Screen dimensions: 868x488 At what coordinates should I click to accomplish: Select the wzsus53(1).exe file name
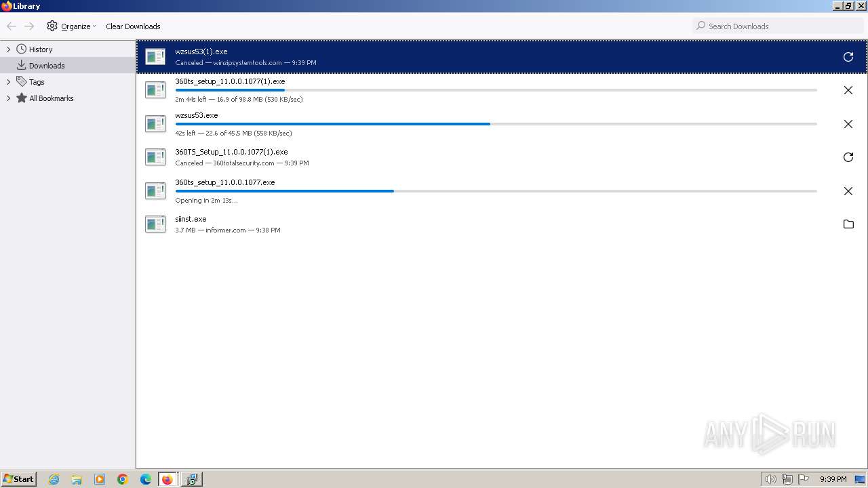tap(201, 52)
